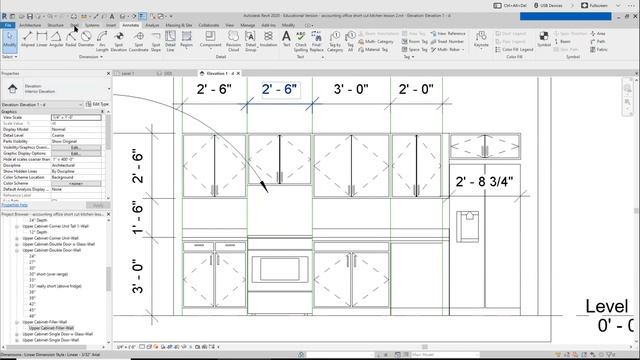640x360 pixels.
Task: Select the Spot Coordinate tool
Action: click(139, 41)
